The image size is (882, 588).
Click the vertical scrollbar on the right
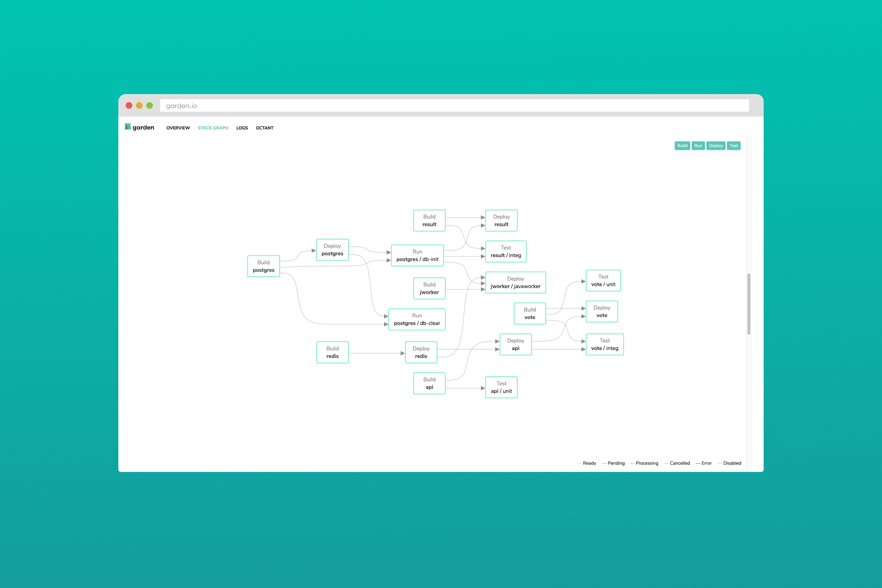[750, 304]
